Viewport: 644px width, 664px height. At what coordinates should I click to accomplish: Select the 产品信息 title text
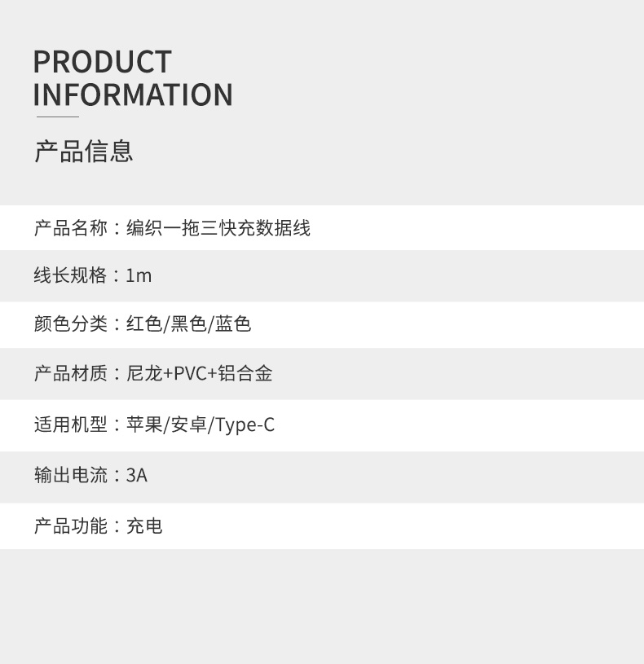84,152
